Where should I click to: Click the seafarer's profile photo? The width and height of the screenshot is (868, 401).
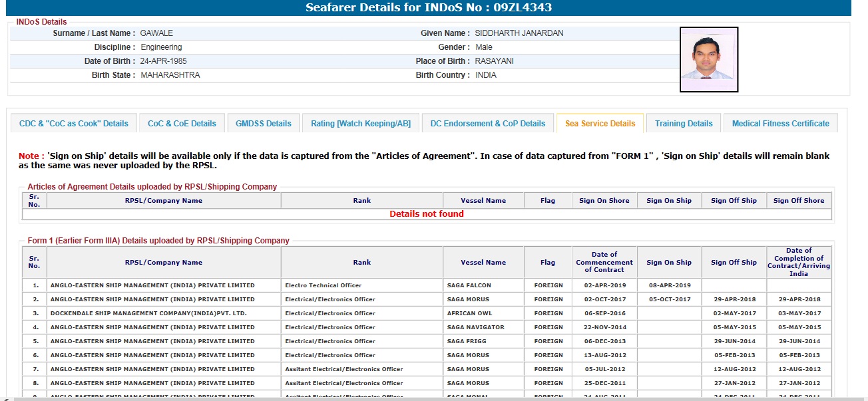pyautogui.click(x=709, y=59)
